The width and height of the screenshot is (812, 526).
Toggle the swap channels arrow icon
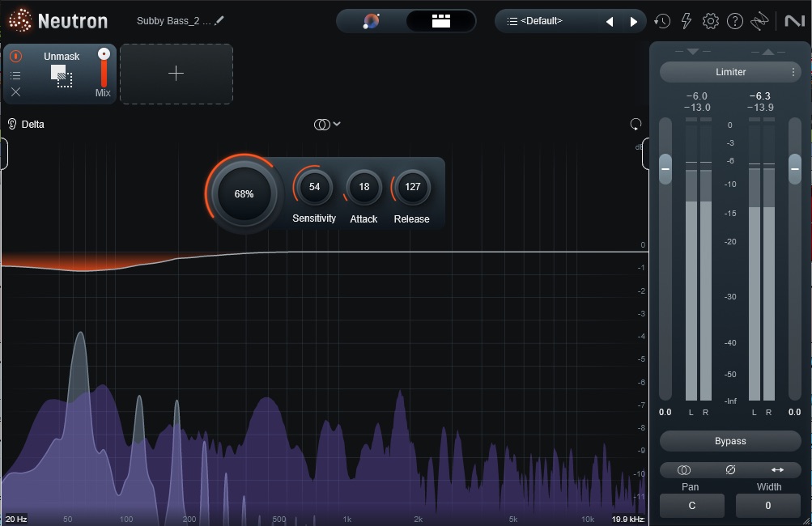coord(777,470)
